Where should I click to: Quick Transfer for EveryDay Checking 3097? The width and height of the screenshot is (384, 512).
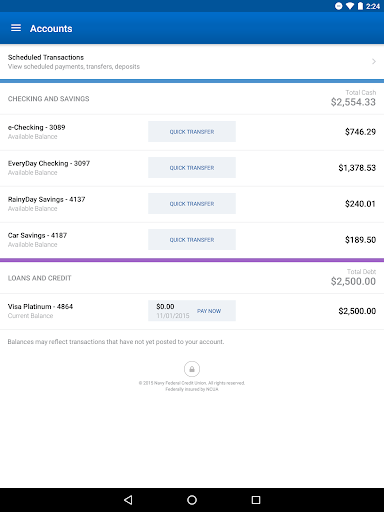pos(192,168)
